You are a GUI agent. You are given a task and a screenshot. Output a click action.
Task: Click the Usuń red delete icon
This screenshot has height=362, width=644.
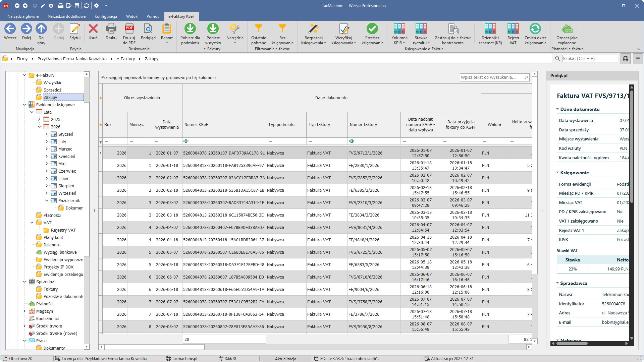(x=93, y=29)
